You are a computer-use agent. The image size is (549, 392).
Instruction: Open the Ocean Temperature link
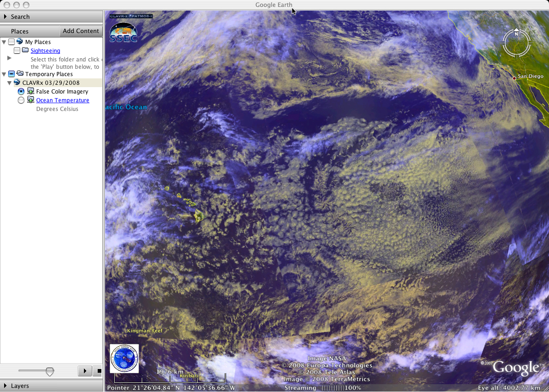(x=63, y=100)
